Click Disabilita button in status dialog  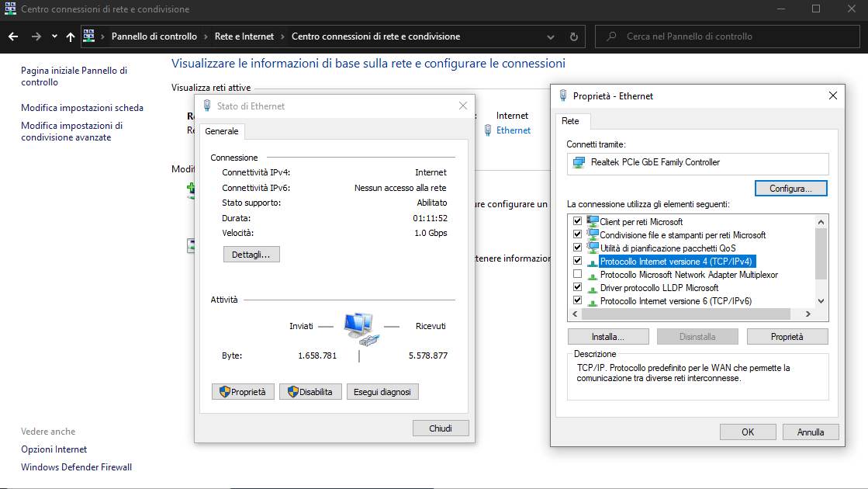[310, 392]
